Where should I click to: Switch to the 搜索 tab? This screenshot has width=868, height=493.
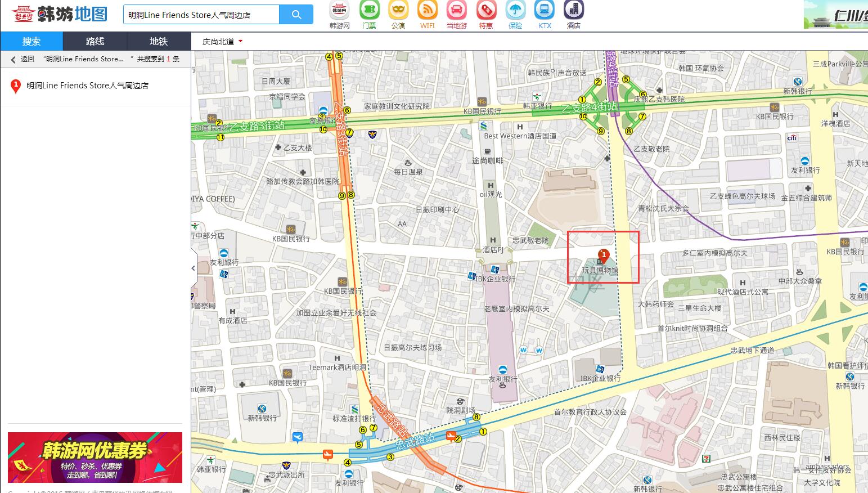point(32,41)
